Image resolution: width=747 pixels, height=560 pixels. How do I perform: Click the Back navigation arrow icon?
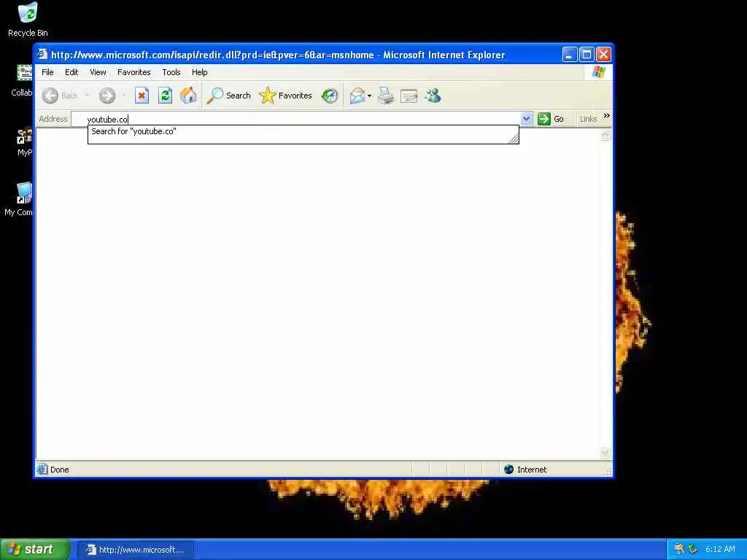coord(50,96)
